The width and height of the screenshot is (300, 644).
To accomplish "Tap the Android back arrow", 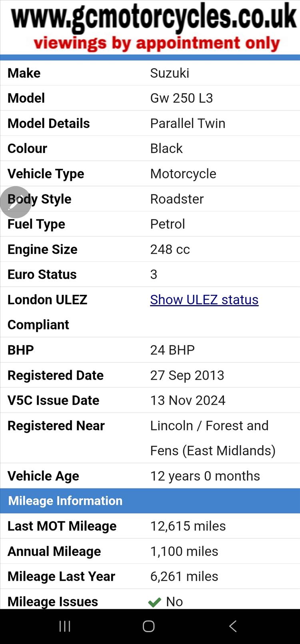I will (x=233, y=626).
